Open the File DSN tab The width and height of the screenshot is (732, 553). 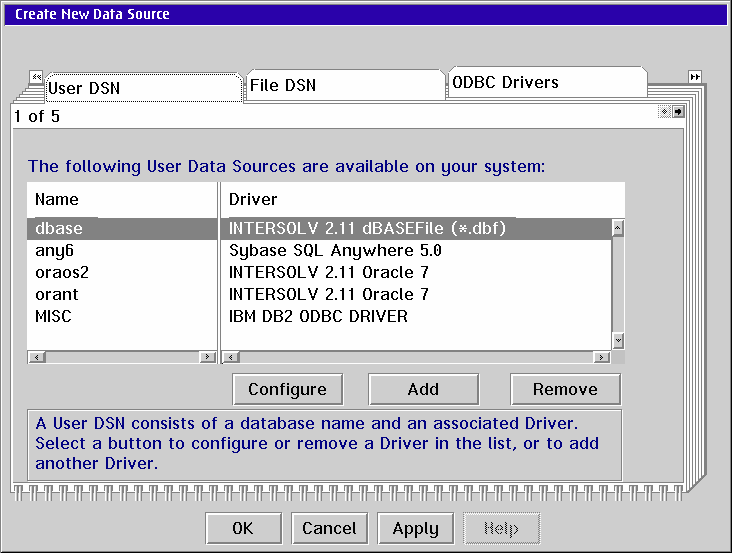pyautogui.click(x=345, y=85)
